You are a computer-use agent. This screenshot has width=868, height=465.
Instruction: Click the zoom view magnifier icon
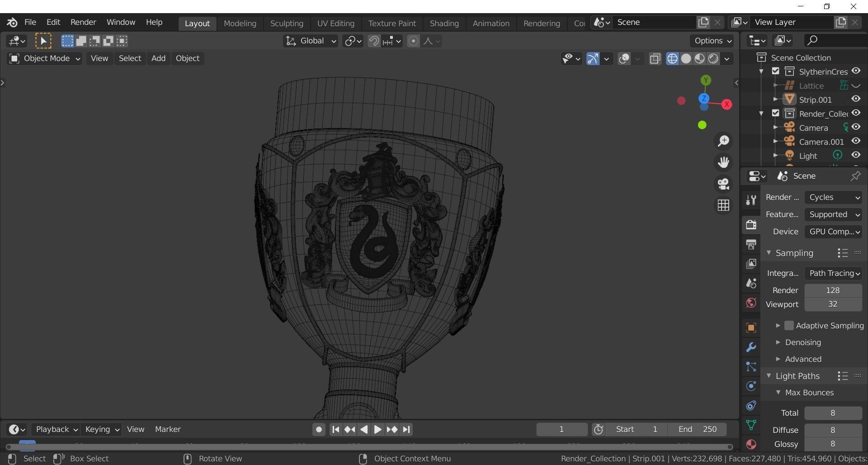[723, 141]
